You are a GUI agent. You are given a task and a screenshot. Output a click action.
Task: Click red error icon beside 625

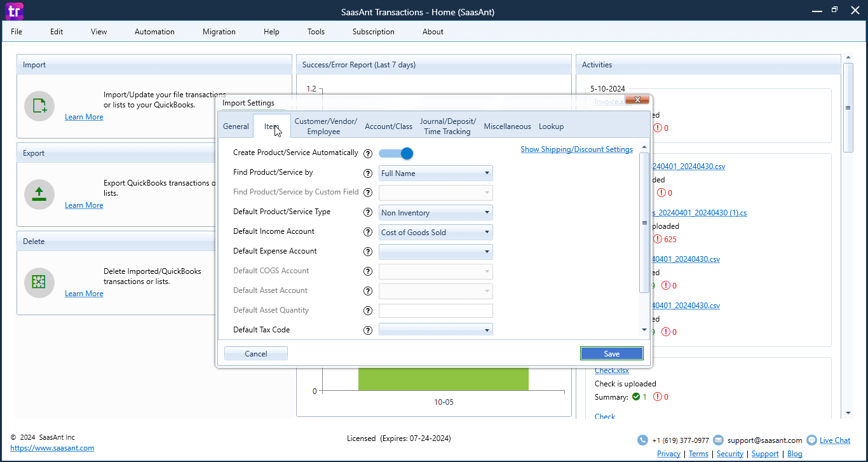(658, 240)
